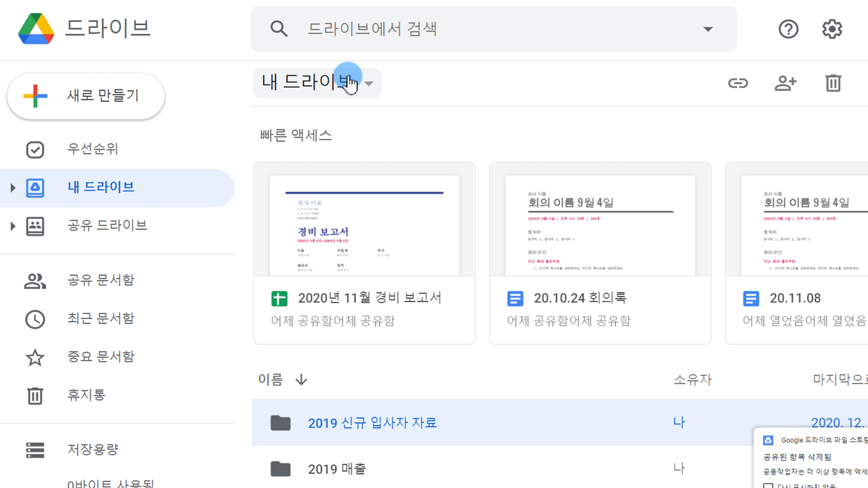Click the 중요 문서함 star icon
The height and width of the screenshot is (488, 868).
35,357
